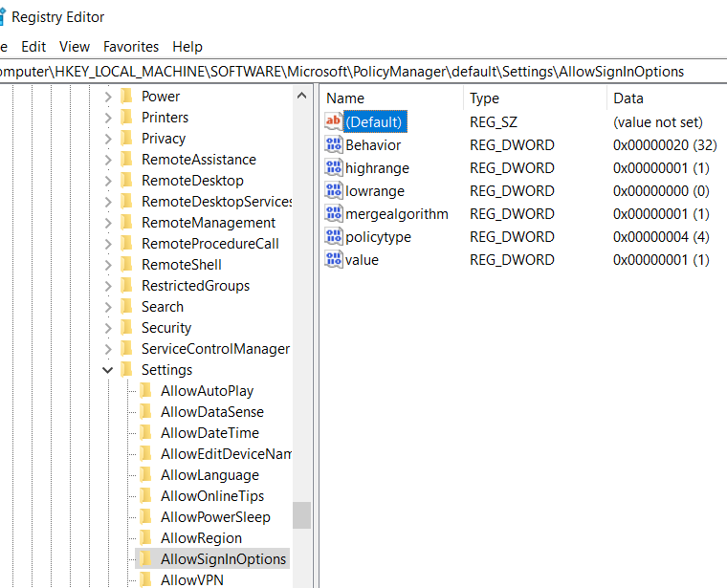Expand the ServiceControlManager key
The width and height of the screenshot is (727, 588).
[108, 349]
